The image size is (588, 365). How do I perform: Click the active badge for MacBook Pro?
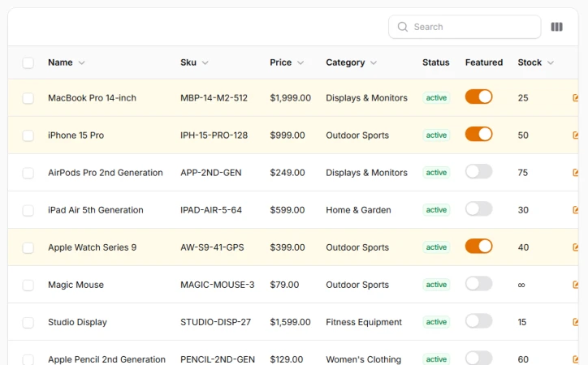[436, 97]
